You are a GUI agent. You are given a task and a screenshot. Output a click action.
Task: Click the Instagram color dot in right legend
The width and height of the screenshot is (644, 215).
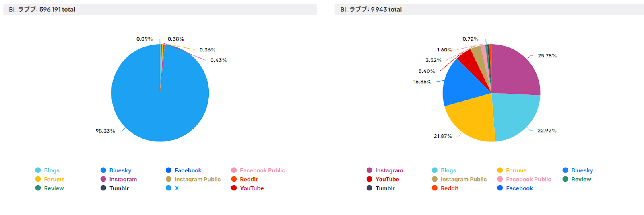[369, 170]
